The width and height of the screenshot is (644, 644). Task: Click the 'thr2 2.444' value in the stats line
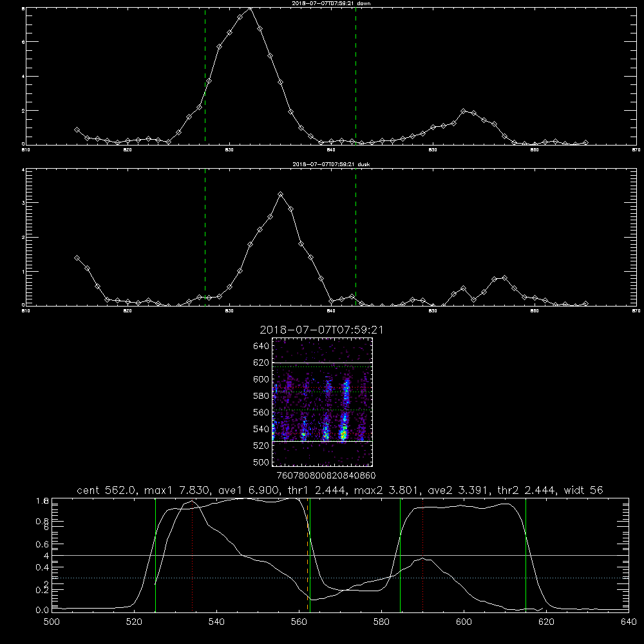point(527,490)
